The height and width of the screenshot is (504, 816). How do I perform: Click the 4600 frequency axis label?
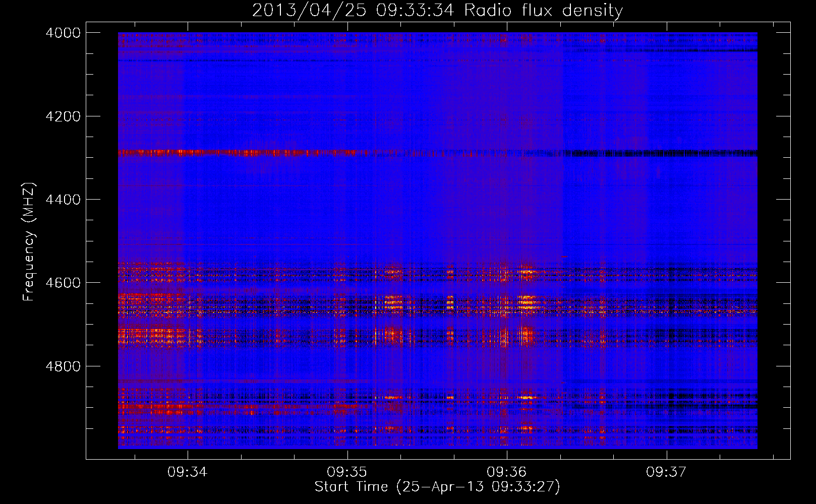[x=63, y=283]
